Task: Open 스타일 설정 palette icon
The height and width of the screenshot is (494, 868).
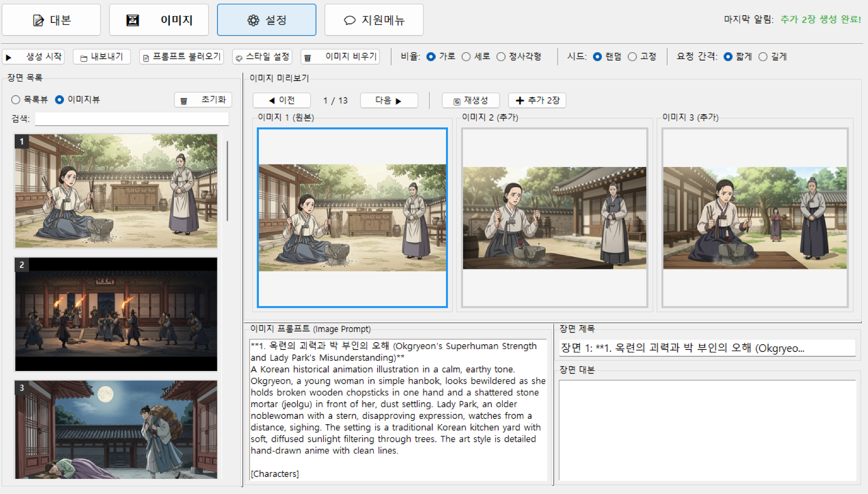Action: (x=239, y=58)
